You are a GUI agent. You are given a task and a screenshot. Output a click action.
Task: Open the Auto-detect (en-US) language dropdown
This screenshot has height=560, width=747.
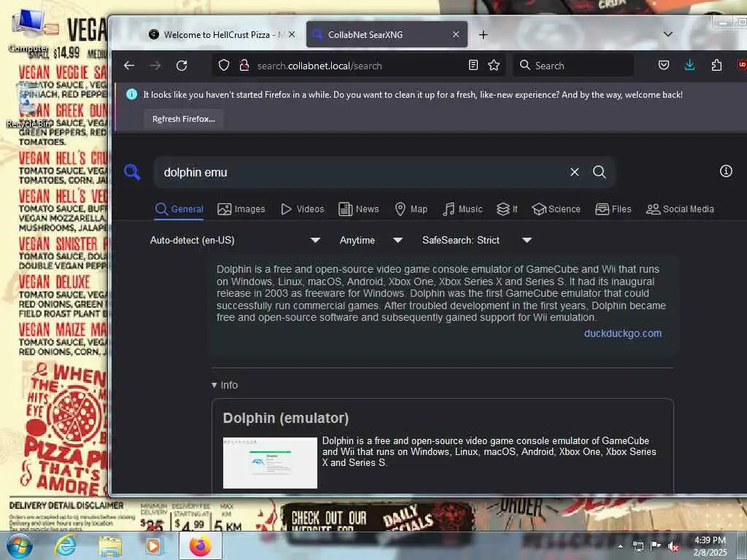234,241
